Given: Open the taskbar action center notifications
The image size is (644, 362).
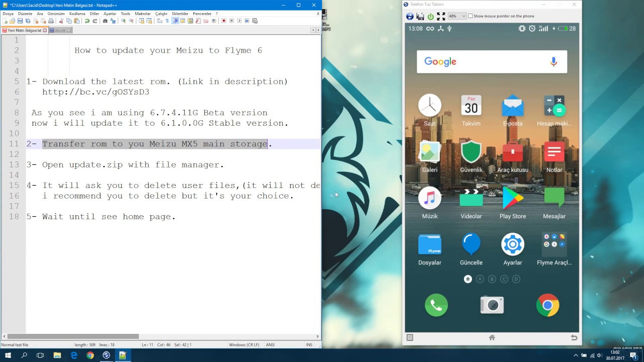Looking at the screenshot, I should click(633, 355).
